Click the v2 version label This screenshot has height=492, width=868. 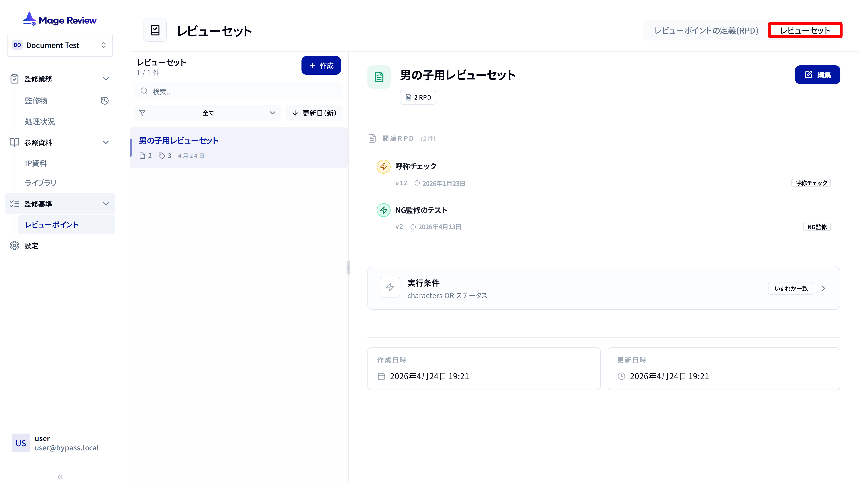click(399, 226)
